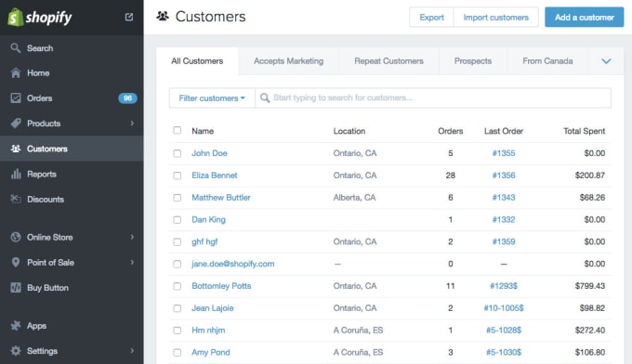Expand more tabs chevron after From Canada
This screenshot has height=364, width=632.
coord(606,61)
